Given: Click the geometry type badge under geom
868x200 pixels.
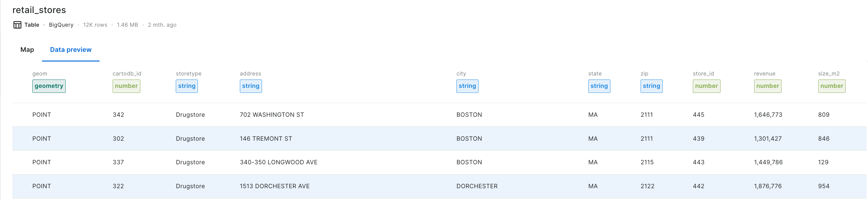Looking at the screenshot, I should tap(49, 86).
